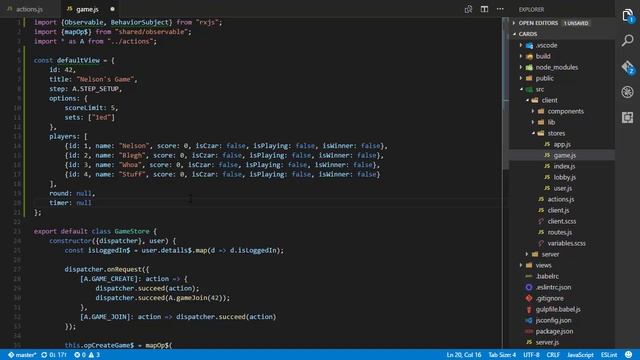Screen dimensions: 640x360
Task: Select game.js in the explorer tree
Action: [x=564, y=155]
